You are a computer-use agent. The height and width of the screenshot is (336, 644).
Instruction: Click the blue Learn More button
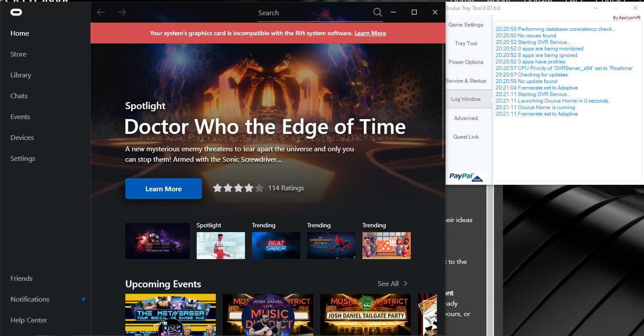(x=164, y=189)
